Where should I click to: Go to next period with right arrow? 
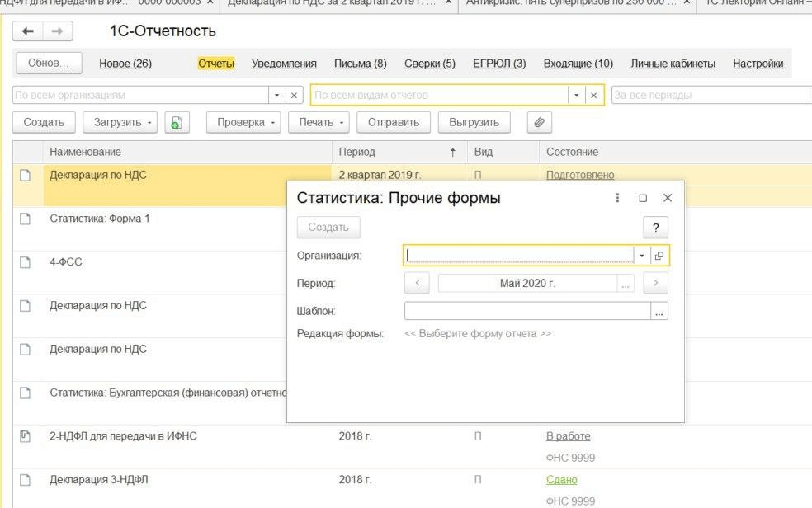point(655,283)
